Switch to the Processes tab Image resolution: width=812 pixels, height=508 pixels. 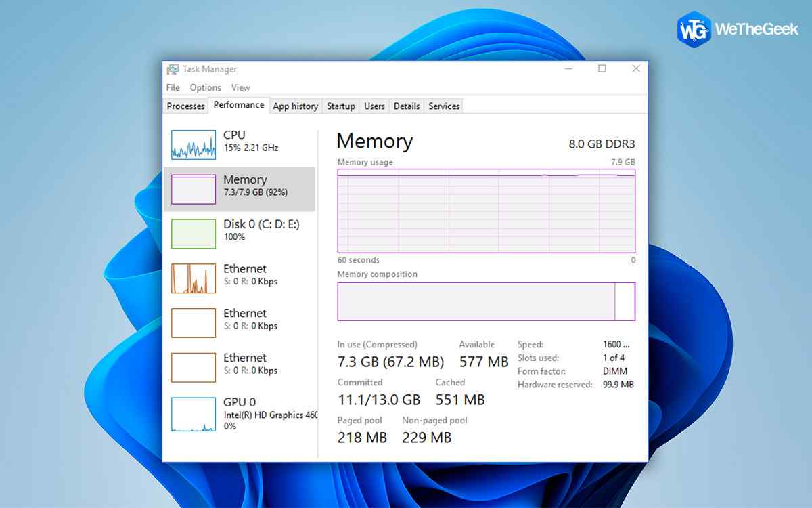coord(186,106)
